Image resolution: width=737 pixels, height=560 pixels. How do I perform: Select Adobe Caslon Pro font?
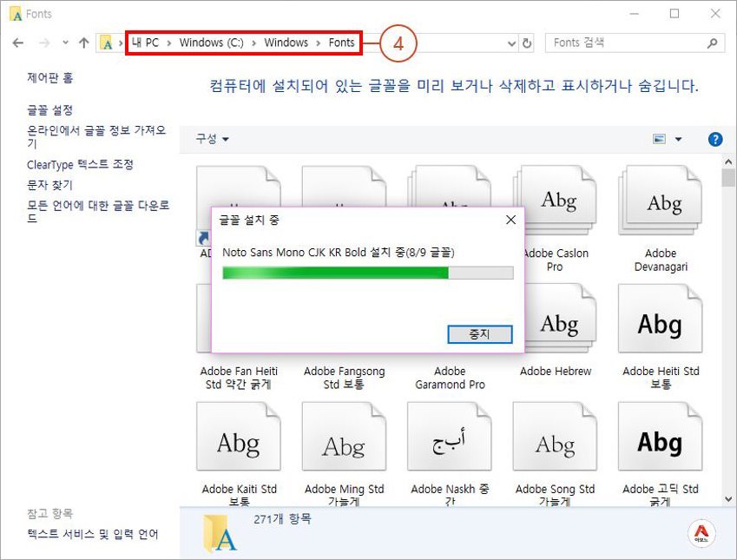pyautogui.click(x=555, y=219)
